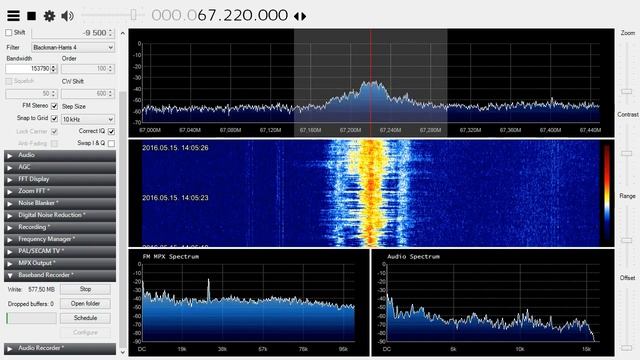
Task: Enable the Swap I & Q checkbox
Action: click(x=111, y=143)
